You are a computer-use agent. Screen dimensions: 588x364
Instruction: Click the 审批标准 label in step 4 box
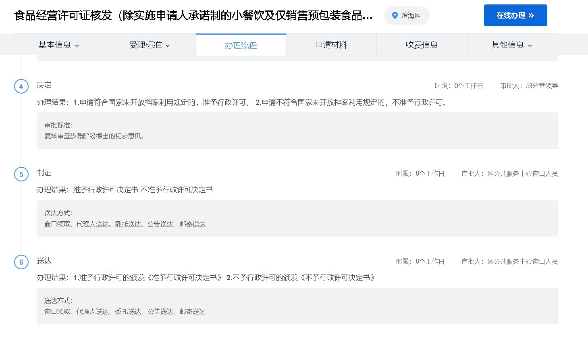(x=59, y=125)
